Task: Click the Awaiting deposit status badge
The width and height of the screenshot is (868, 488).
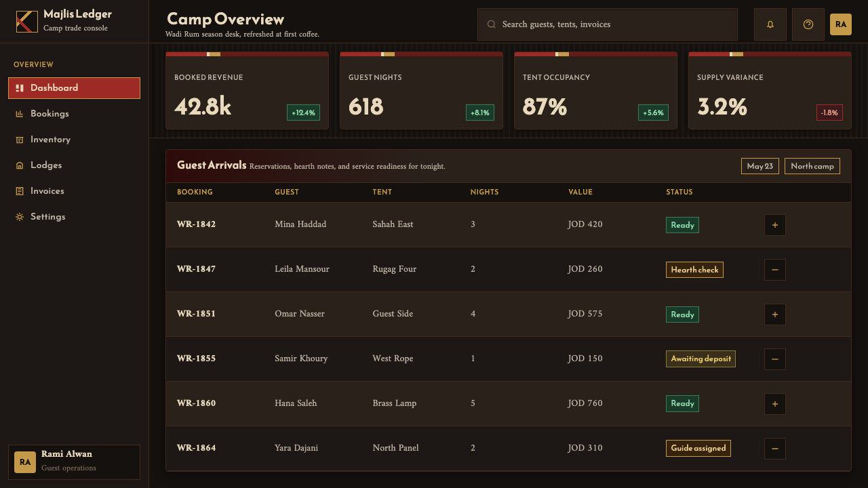Action: [701, 359]
